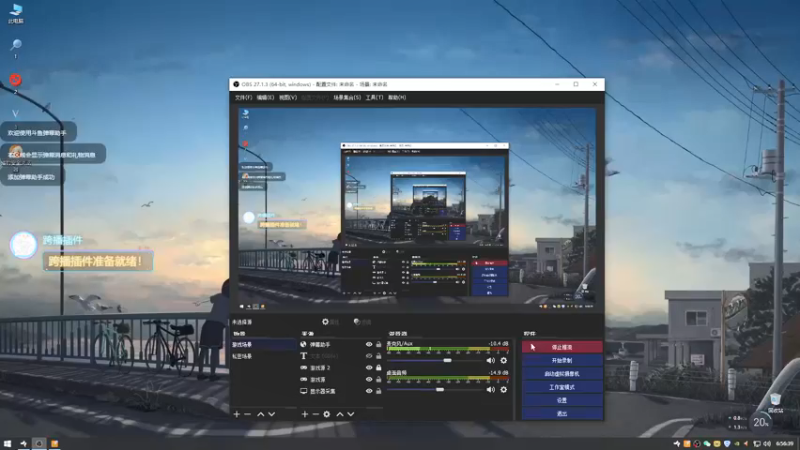
Task: Open the Windows Start button
Action: coord(8,444)
